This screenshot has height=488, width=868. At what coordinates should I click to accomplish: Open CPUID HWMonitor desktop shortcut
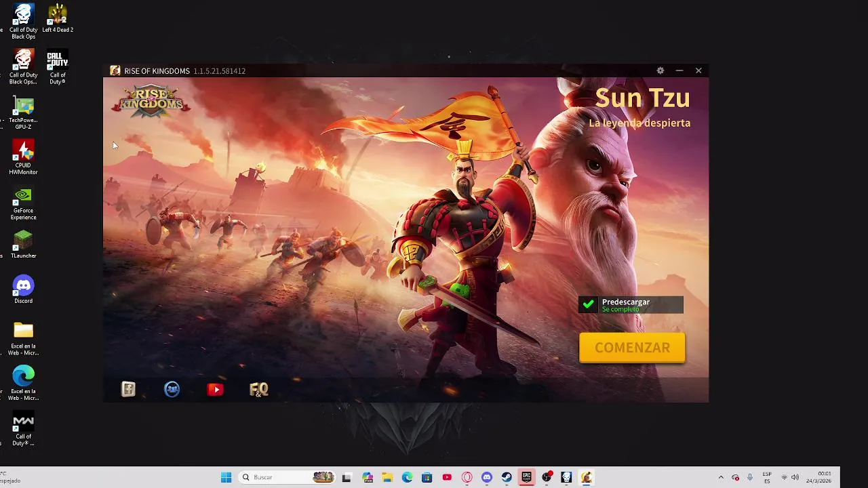pos(23,158)
